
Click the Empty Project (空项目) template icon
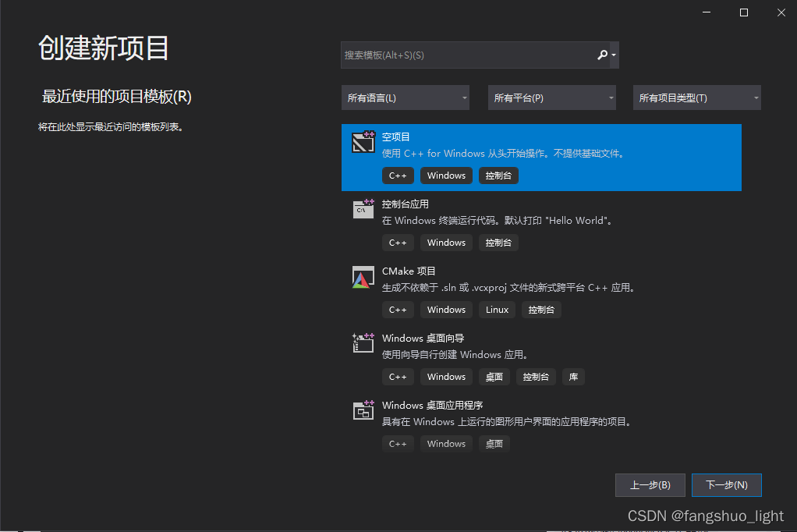pos(363,142)
